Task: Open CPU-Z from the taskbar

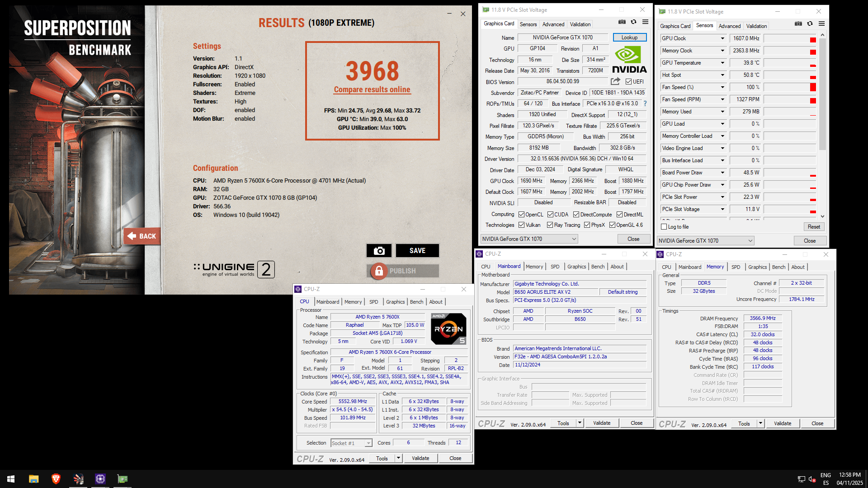Action: pyautogui.click(x=100, y=479)
